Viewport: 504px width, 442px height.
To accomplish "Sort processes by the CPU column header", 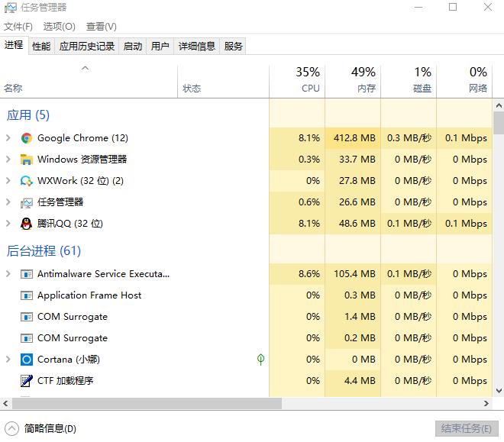I will (x=297, y=80).
